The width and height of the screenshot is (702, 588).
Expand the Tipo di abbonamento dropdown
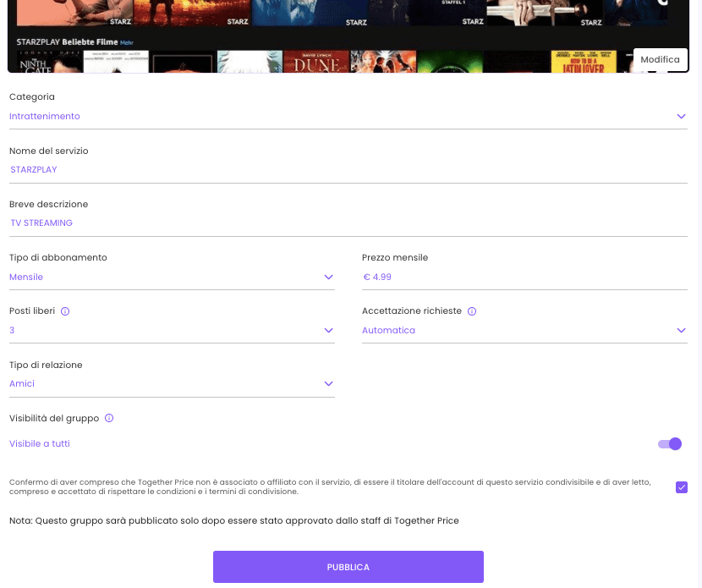click(x=172, y=278)
